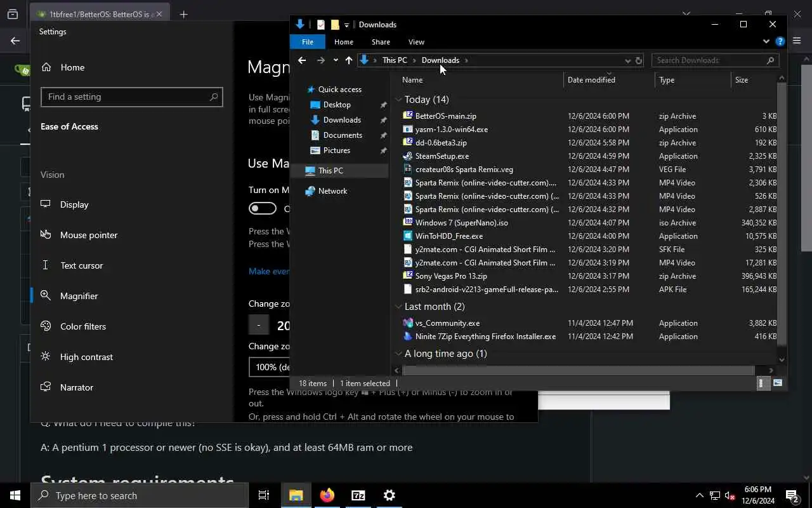The height and width of the screenshot is (508, 812).
Task: Select Network in navigation pane
Action: click(332, 191)
